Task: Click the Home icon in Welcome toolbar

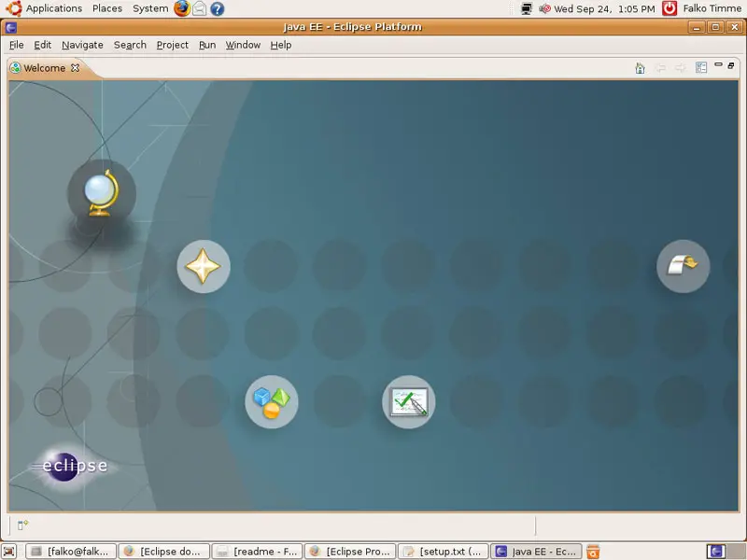Action: click(x=640, y=68)
